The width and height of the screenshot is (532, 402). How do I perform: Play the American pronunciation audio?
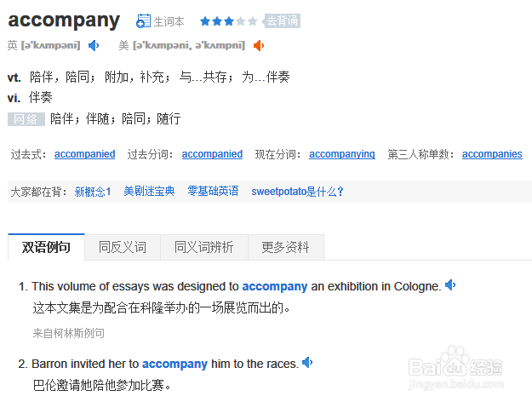[x=258, y=45]
